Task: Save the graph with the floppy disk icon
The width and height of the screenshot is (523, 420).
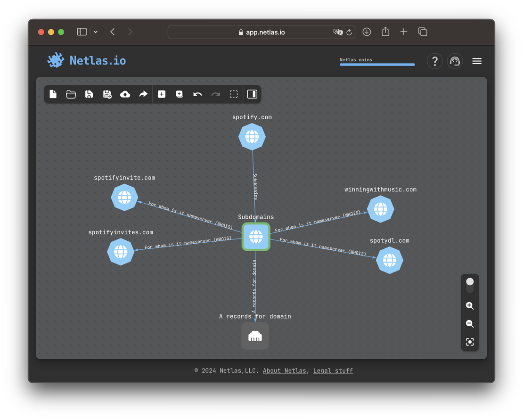Action: [89, 94]
